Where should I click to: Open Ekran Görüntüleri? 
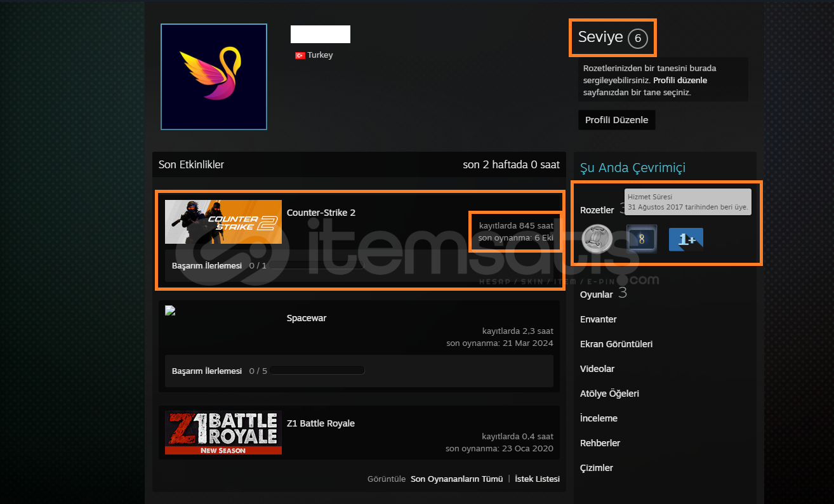pyautogui.click(x=616, y=344)
